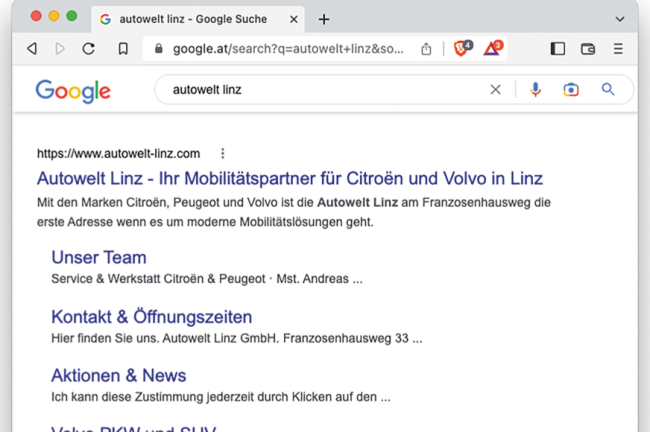The height and width of the screenshot is (432, 650).
Task: Open the Brave Wallet icon
Action: coord(588,49)
